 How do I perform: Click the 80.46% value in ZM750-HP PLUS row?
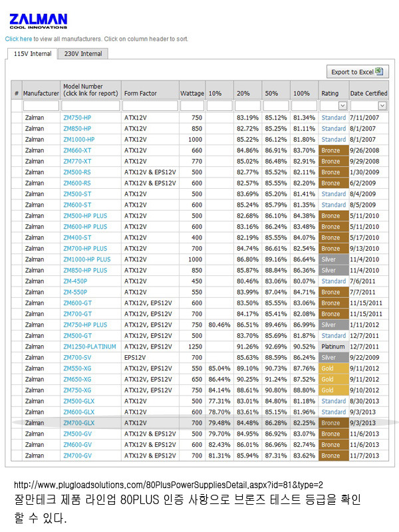(219, 325)
